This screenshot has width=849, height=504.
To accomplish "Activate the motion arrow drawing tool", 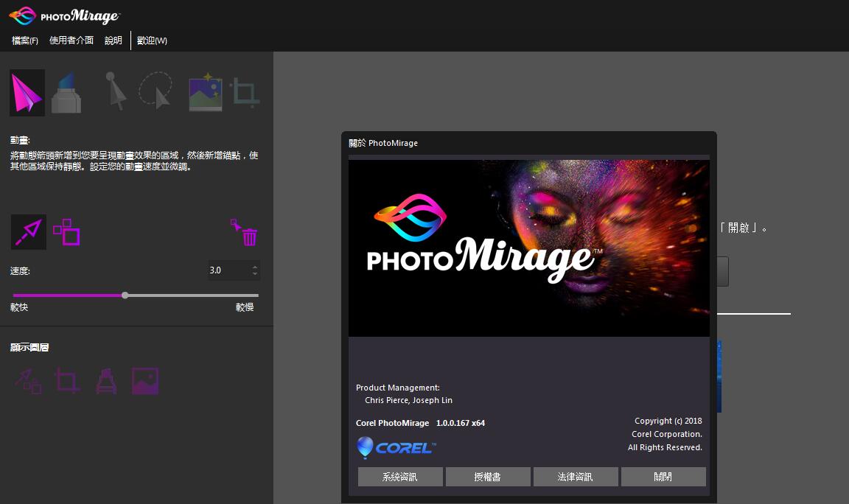I will click(x=28, y=232).
